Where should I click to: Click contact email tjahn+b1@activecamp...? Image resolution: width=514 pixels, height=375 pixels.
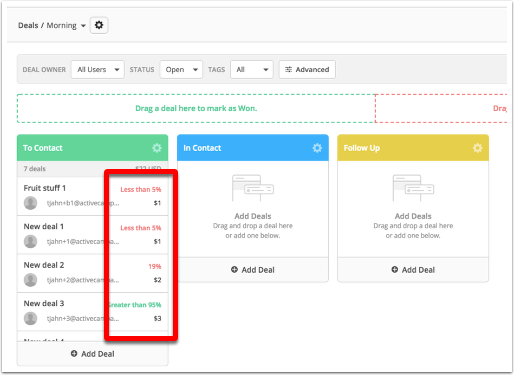point(83,203)
